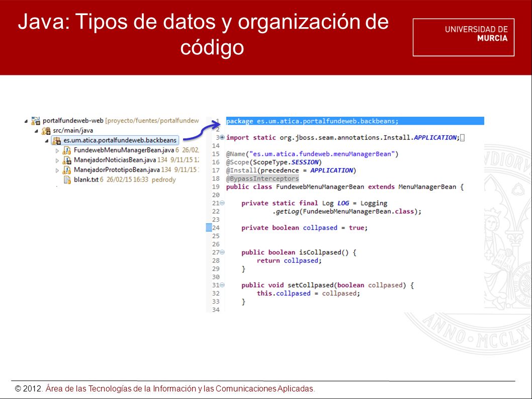
Task: Expand folded import block at line 3
Action: coord(222,137)
